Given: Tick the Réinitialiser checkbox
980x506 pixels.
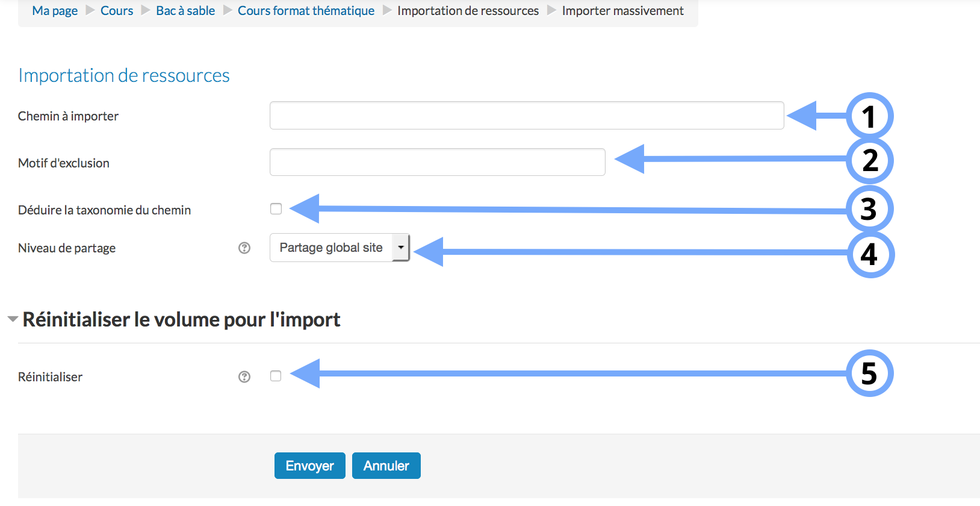Looking at the screenshot, I should click(x=276, y=376).
